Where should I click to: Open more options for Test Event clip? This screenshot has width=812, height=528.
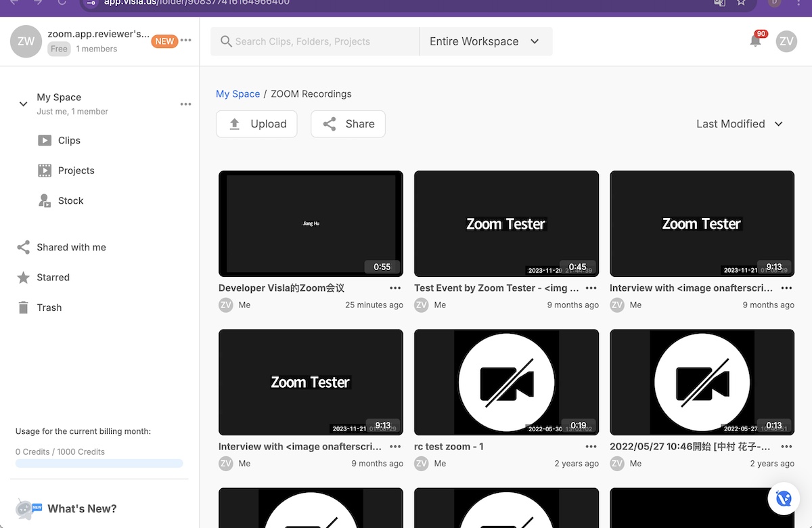[x=591, y=288]
